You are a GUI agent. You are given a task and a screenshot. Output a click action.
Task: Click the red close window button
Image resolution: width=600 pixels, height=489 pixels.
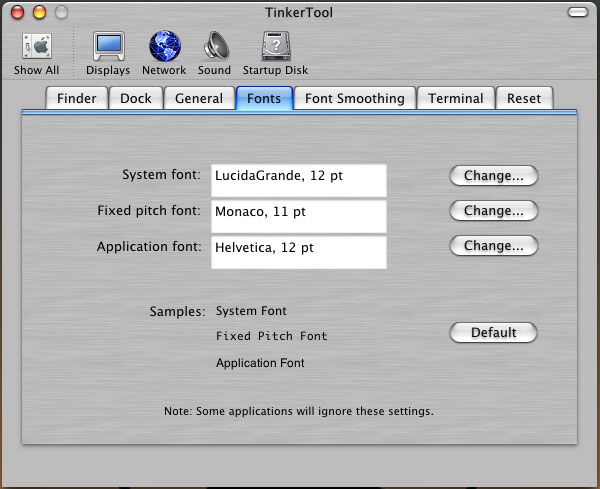[x=17, y=12]
